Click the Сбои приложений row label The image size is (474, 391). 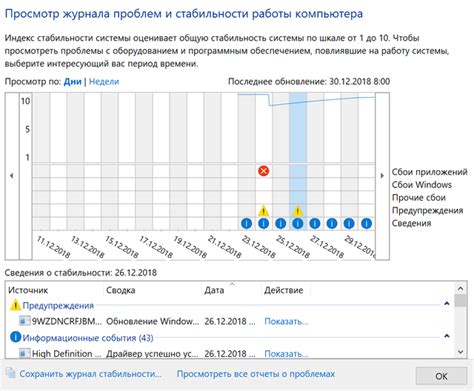(x=429, y=172)
